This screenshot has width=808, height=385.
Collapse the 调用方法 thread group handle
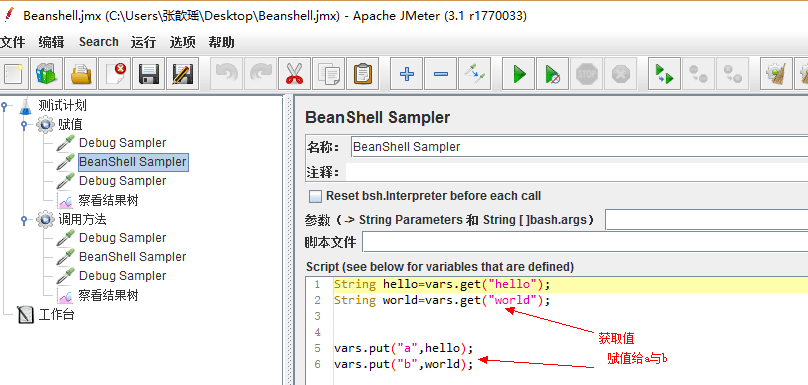(24, 220)
